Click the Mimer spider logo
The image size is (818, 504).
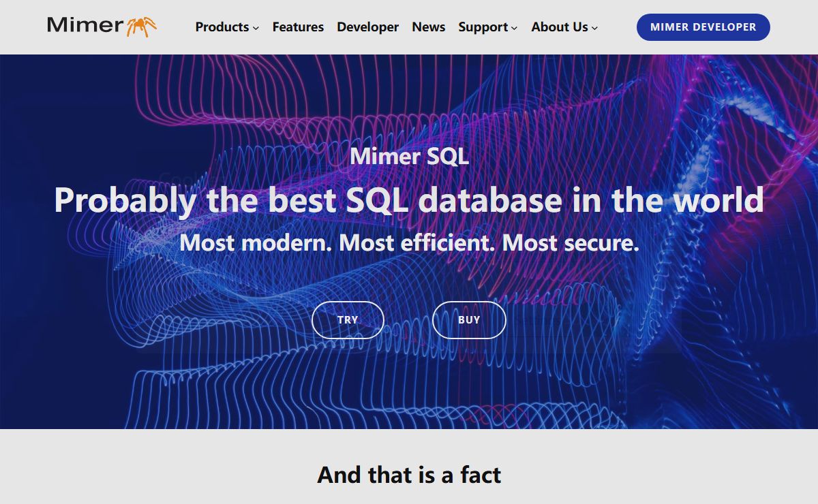point(102,26)
